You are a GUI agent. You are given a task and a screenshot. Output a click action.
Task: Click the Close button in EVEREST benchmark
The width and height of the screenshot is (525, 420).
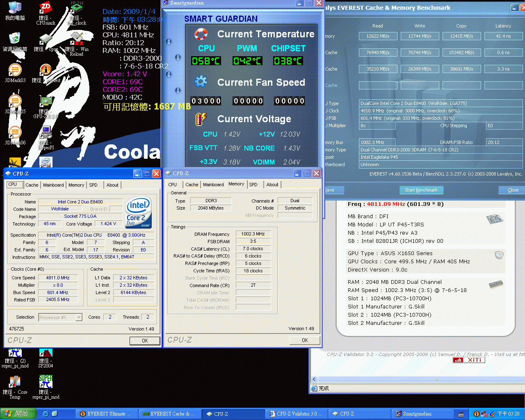512,190
